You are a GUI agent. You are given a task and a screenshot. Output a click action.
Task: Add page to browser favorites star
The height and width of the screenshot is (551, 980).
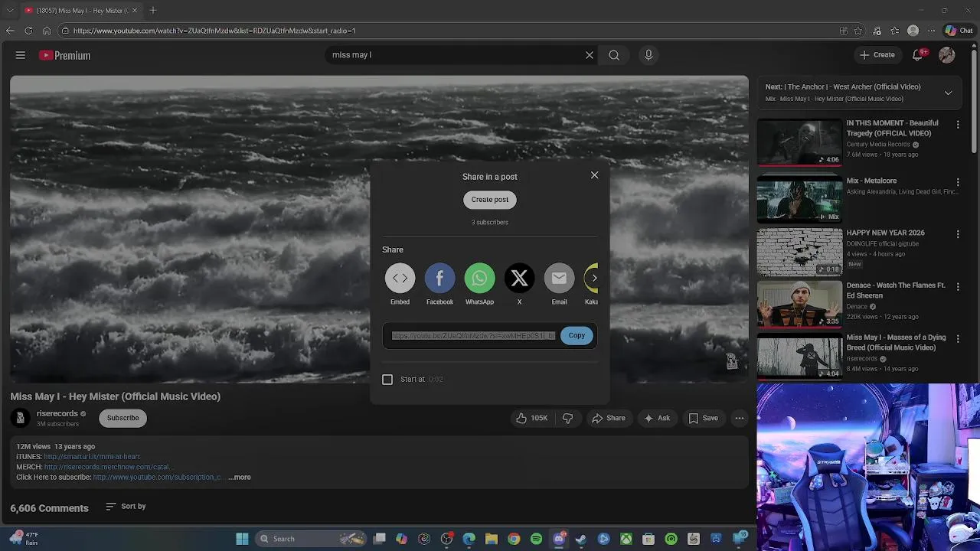coord(858,31)
